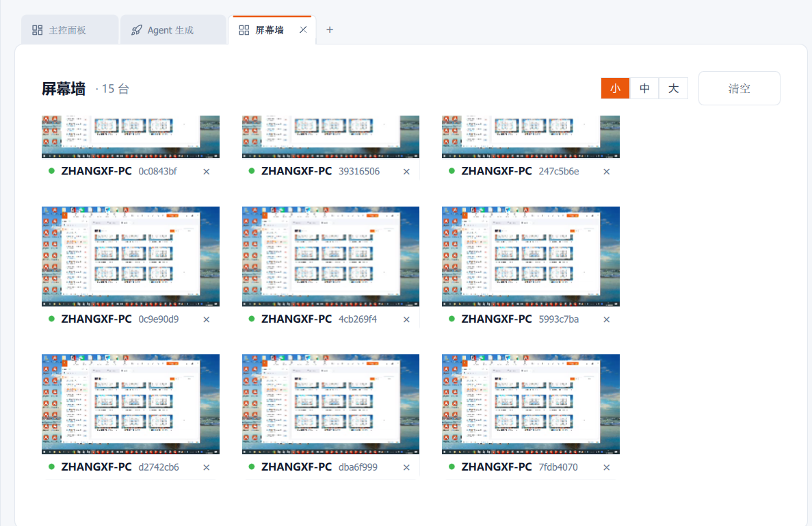This screenshot has width=812, height=526.
Task: Click online status dot of dba6f999
Action: pyautogui.click(x=252, y=466)
